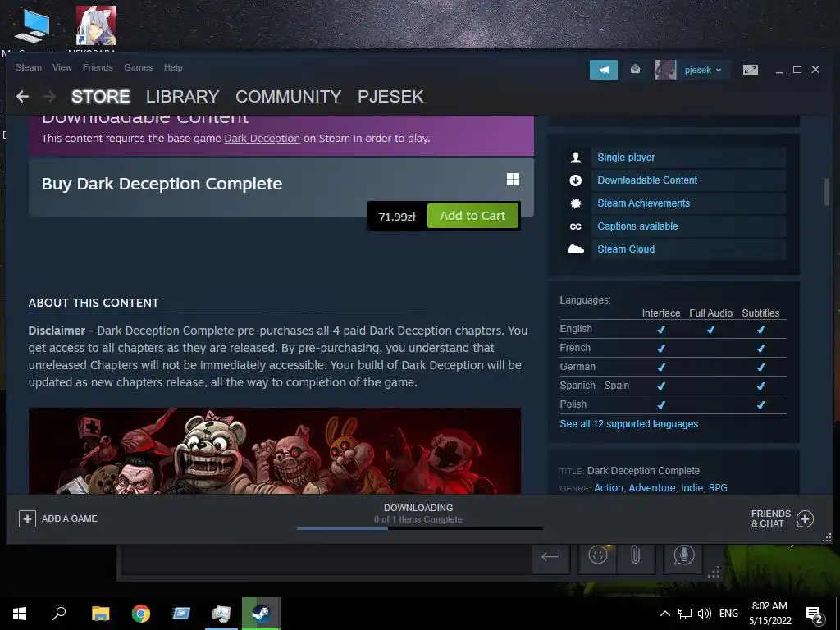Click the Dark Deception characters banner image
The image size is (840, 630).
click(274, 450)
